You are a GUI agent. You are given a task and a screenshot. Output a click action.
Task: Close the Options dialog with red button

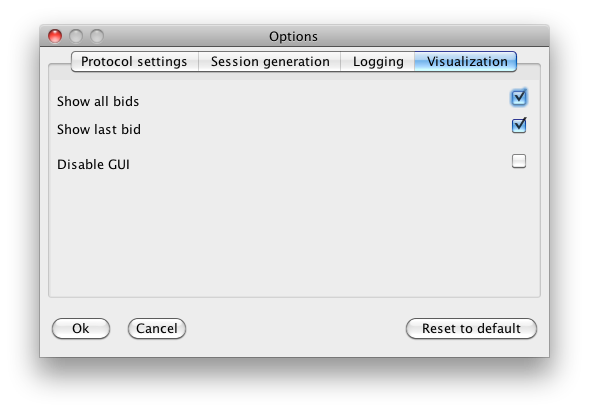(x=55, y=36)
